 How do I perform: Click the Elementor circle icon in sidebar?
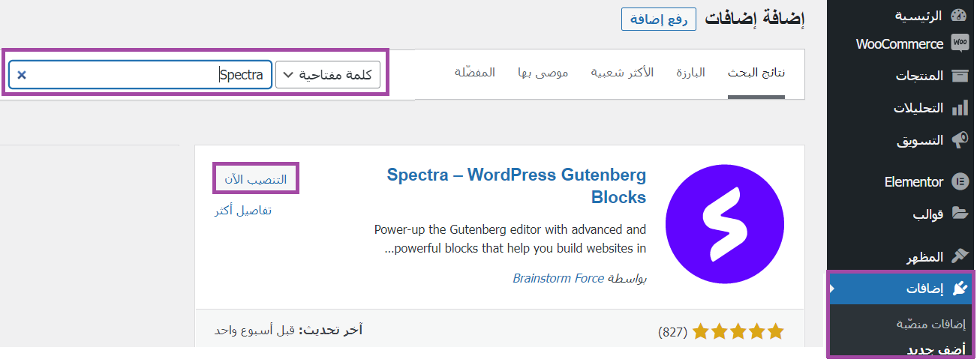click(959, 181)
